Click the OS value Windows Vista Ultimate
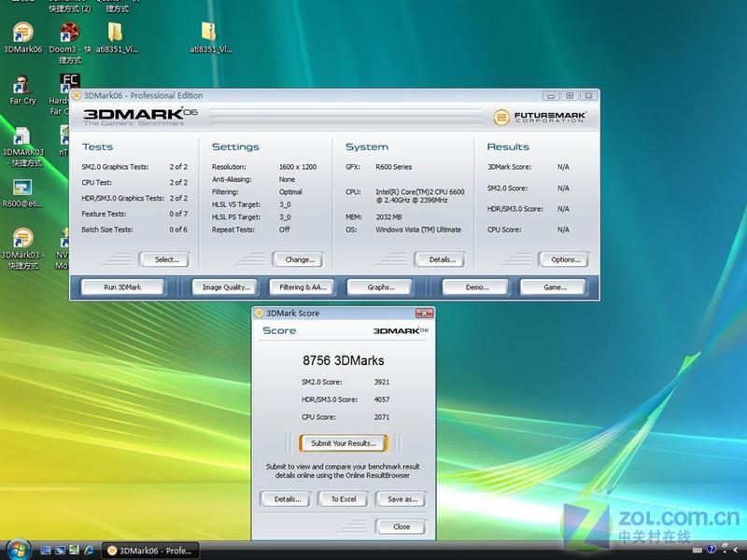The height and width of the screenshot is (560, 747). point(418,230)
